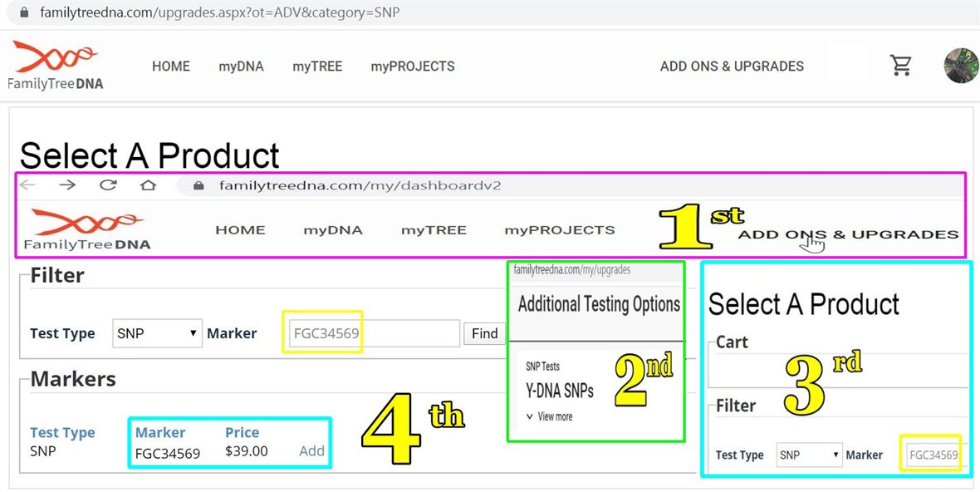The width and height of the screenshot is (980, 492).
Task: Open myTREE in top navigation
Action: 317,66
